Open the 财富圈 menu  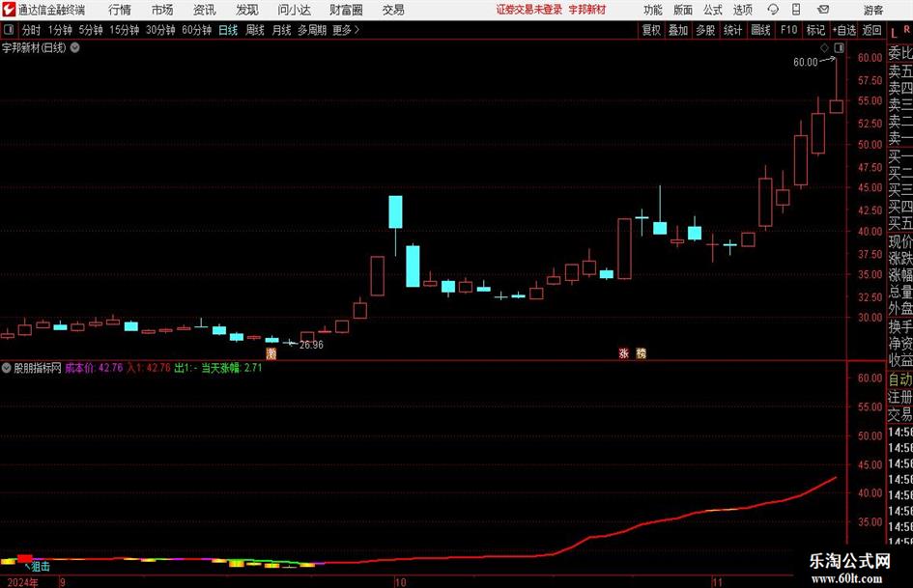click(346, 10)
